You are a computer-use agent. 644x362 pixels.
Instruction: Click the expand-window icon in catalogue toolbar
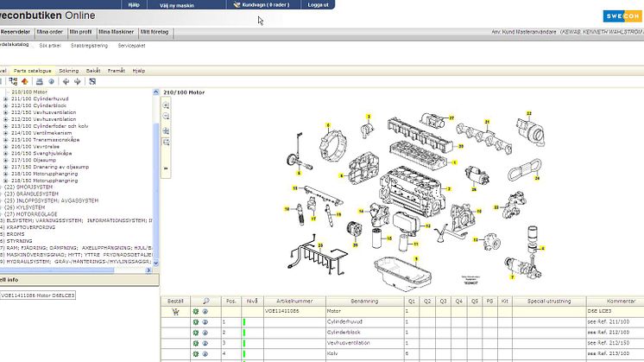pyautogui.click(x=92, y=82)
